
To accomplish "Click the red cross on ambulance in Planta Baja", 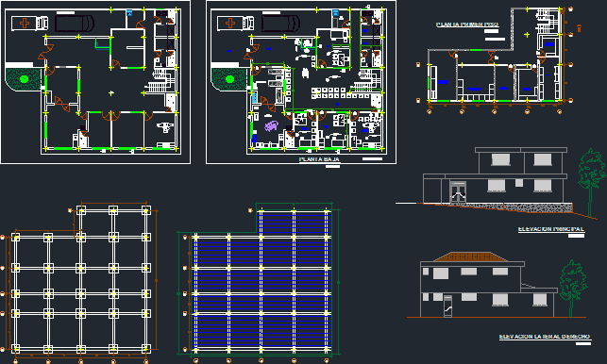I will 230,24.
